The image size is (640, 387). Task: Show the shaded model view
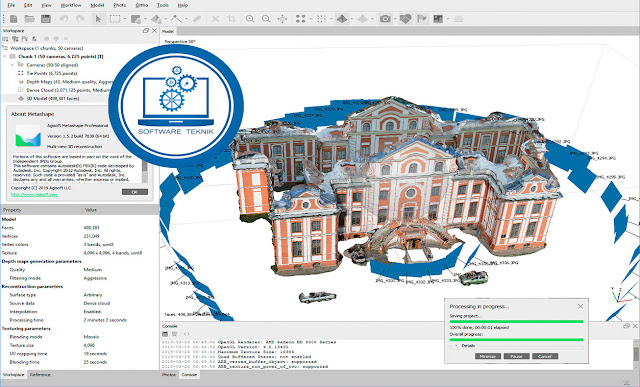(342, 19)
